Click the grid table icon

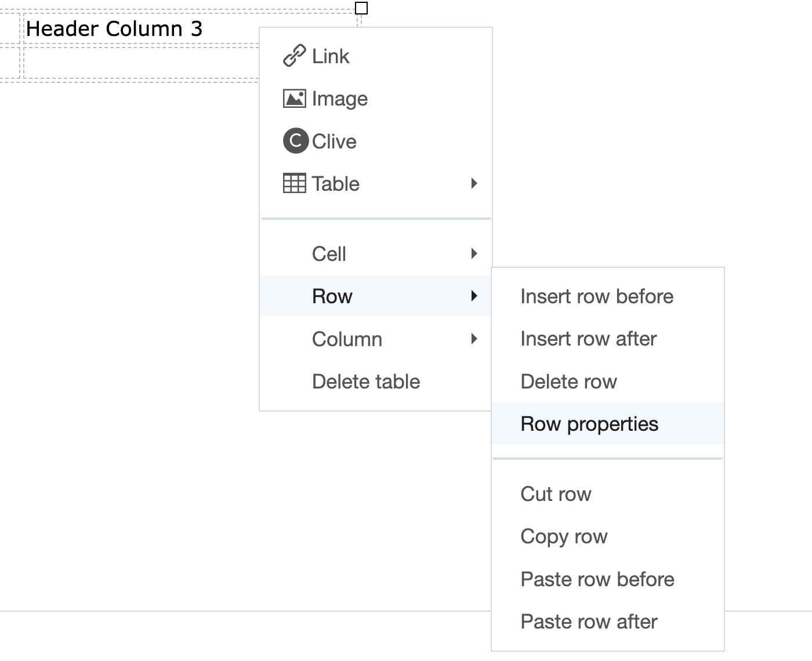tap(295, 183)
